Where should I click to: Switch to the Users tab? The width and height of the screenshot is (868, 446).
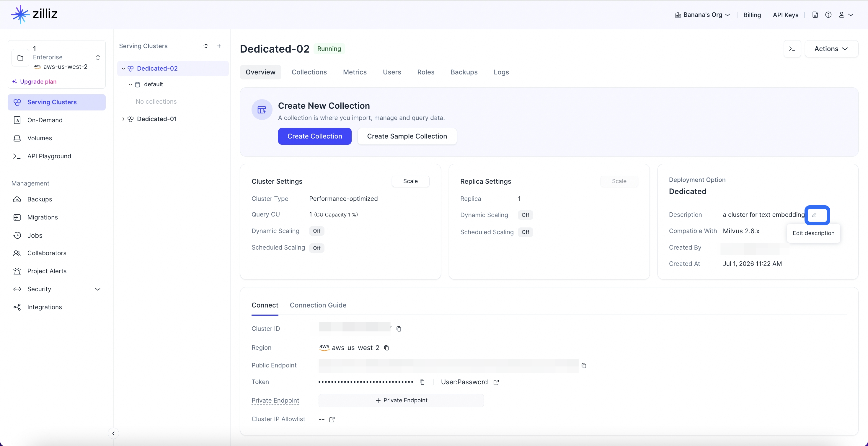point(392,72)
